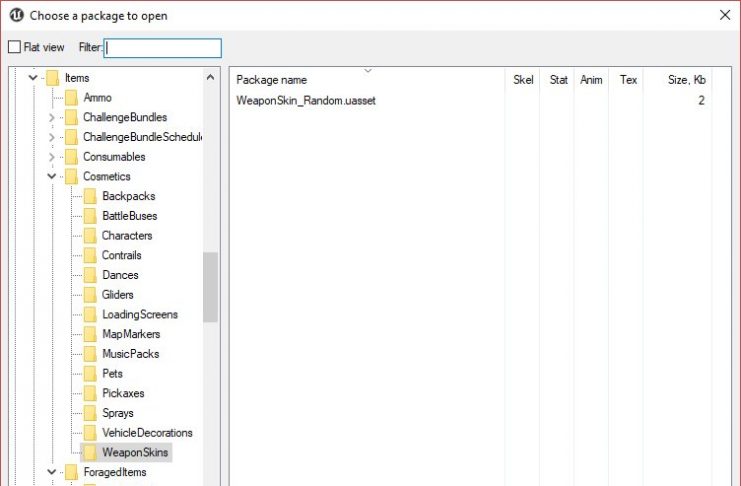Click the folder tree scrollbar thumb

pos(210,287)
